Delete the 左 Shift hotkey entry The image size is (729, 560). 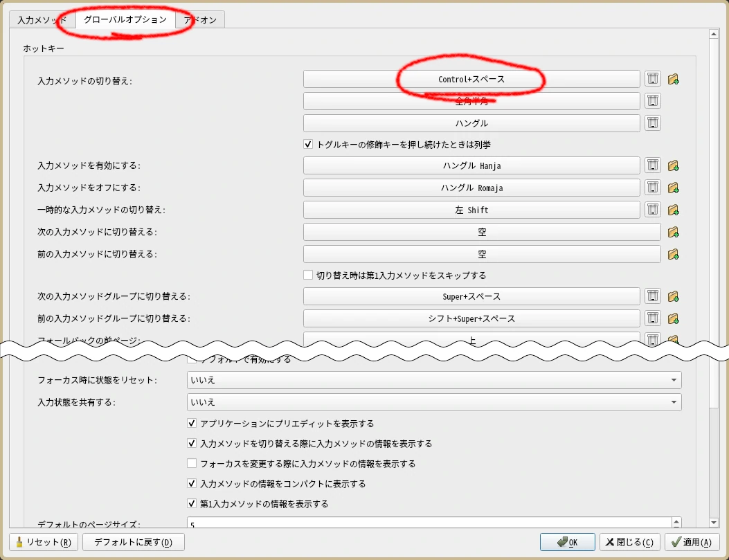pos(652,210)
